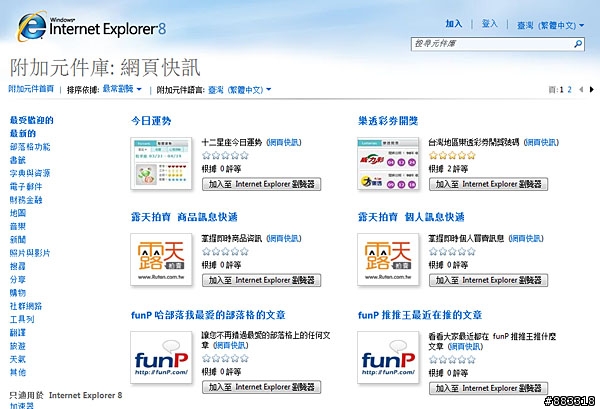
Task: Select 最受歡迎的 category in sidebar
Action: (31, 120)
